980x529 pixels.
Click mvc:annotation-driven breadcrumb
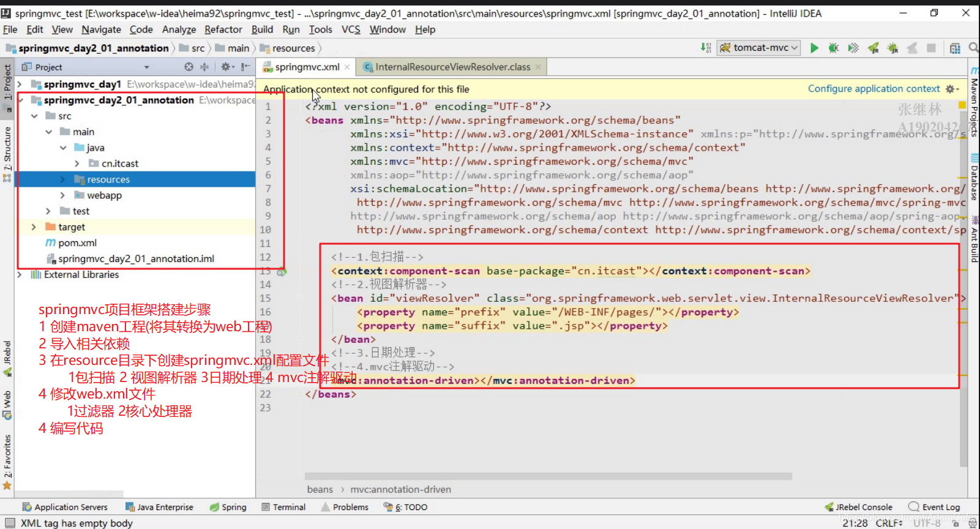pos(401,489)
